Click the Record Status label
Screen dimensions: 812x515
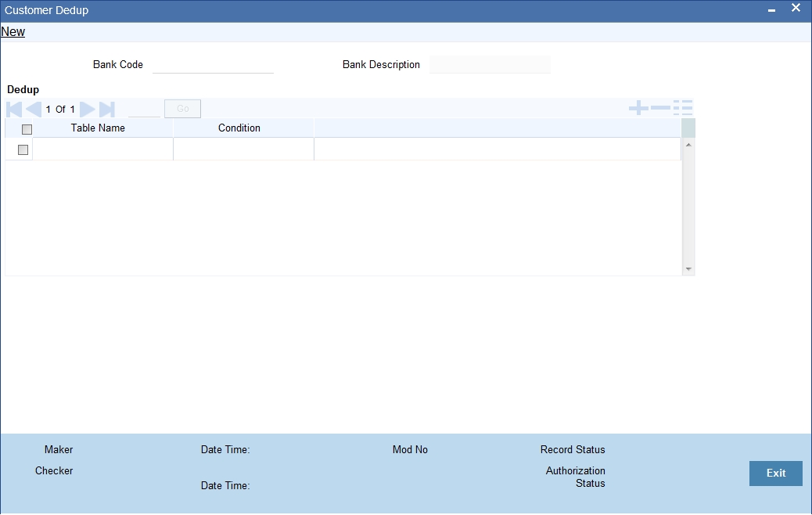pos(573,450)
